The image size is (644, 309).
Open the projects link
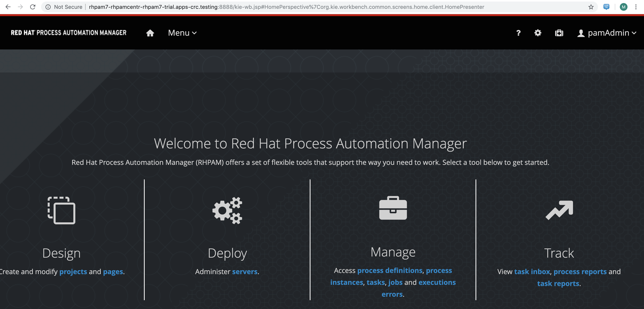click(x=73, y=272)
